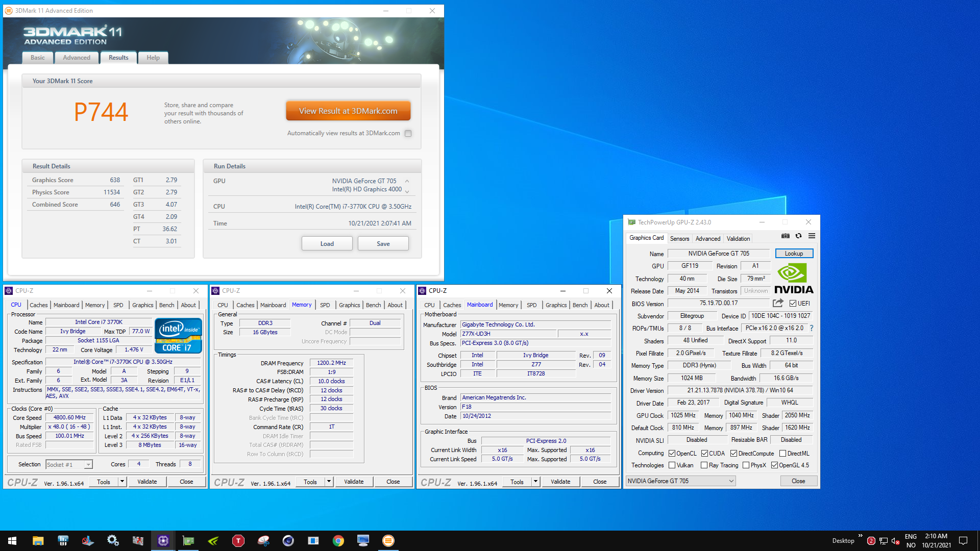Open the 3DMark 11 orange taskbar icon
The width and height of the screenshot is (980, 551).
(388, 541)
